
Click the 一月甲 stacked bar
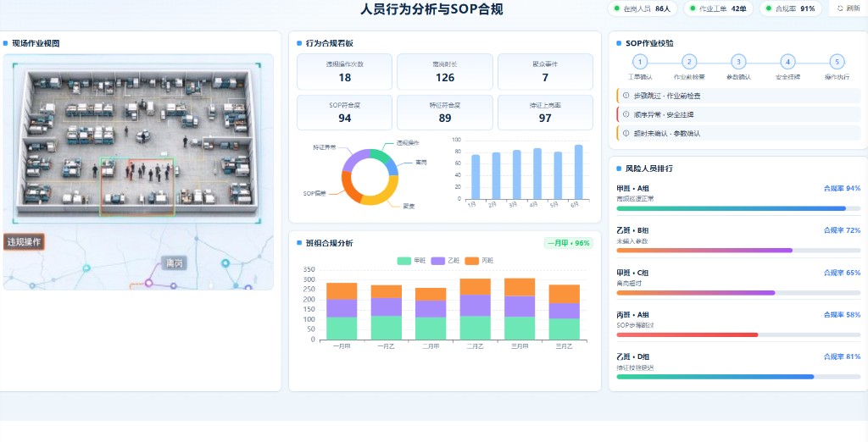342,311
